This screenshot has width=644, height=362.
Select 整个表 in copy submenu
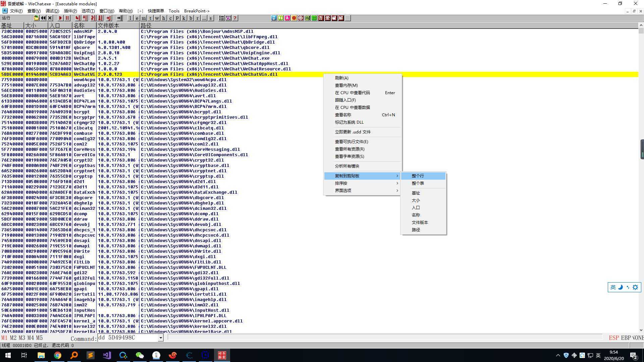423,183
